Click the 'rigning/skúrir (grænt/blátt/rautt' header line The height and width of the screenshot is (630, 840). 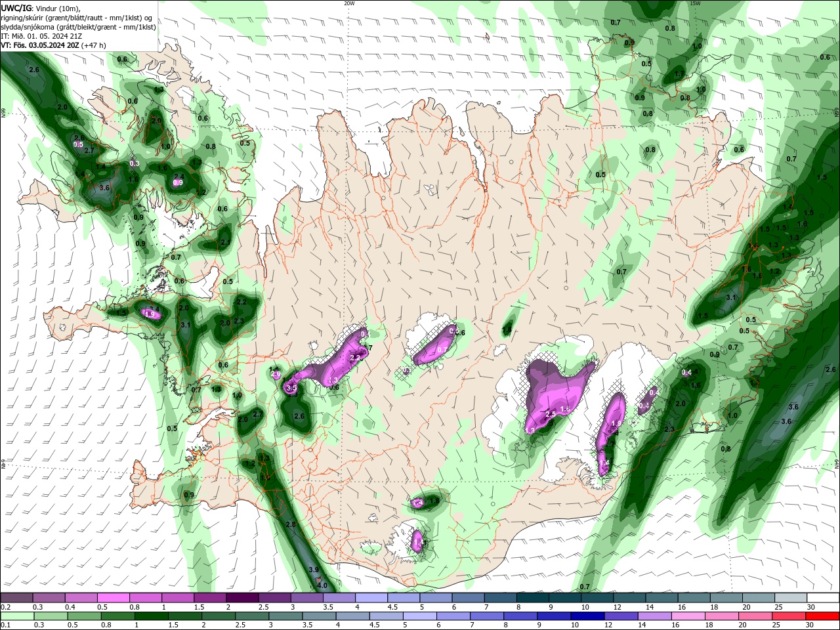[77, 18]
